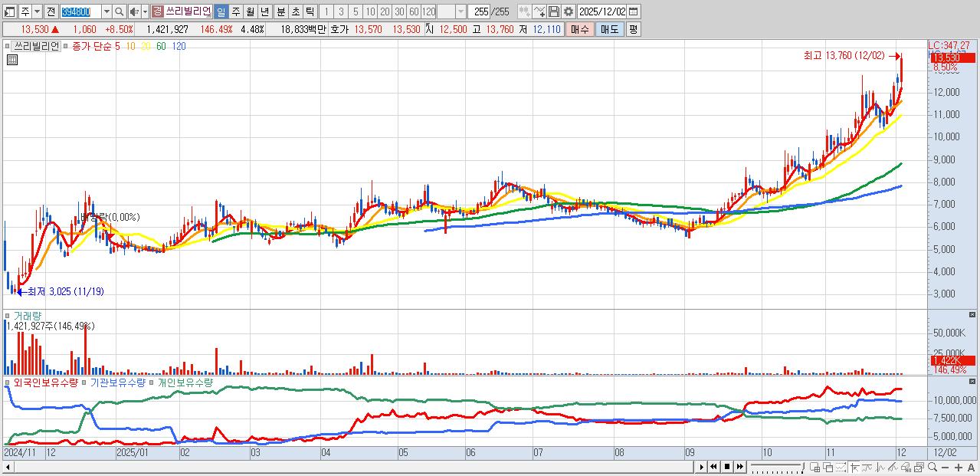Open the stock code history dropdown arrow

tap(107, 11)
